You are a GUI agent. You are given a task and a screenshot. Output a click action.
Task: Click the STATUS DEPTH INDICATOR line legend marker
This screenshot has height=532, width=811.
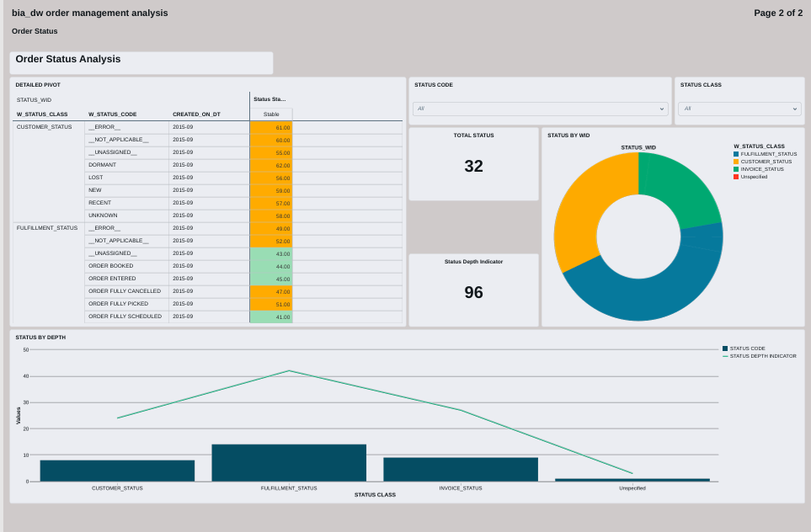pos(725,356)
